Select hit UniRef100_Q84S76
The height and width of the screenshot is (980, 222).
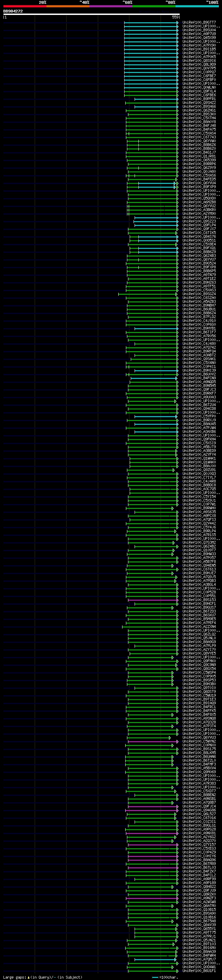point(199,237)
